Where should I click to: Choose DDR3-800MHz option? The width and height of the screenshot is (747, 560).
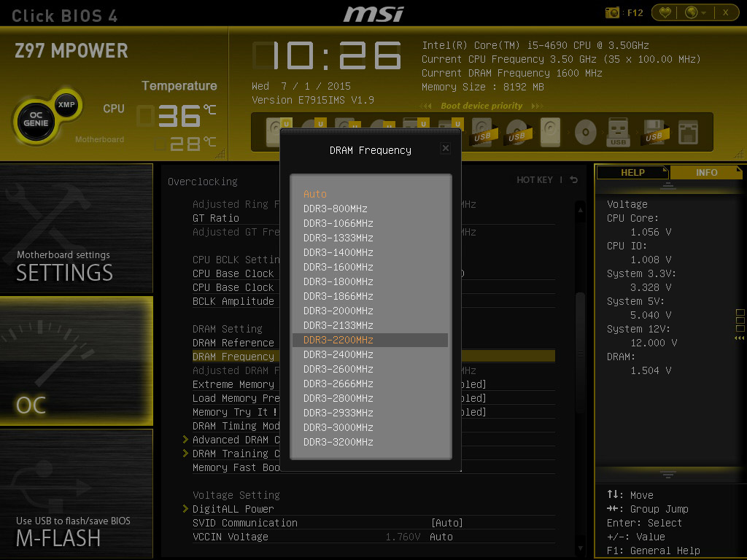coord(335,209)
